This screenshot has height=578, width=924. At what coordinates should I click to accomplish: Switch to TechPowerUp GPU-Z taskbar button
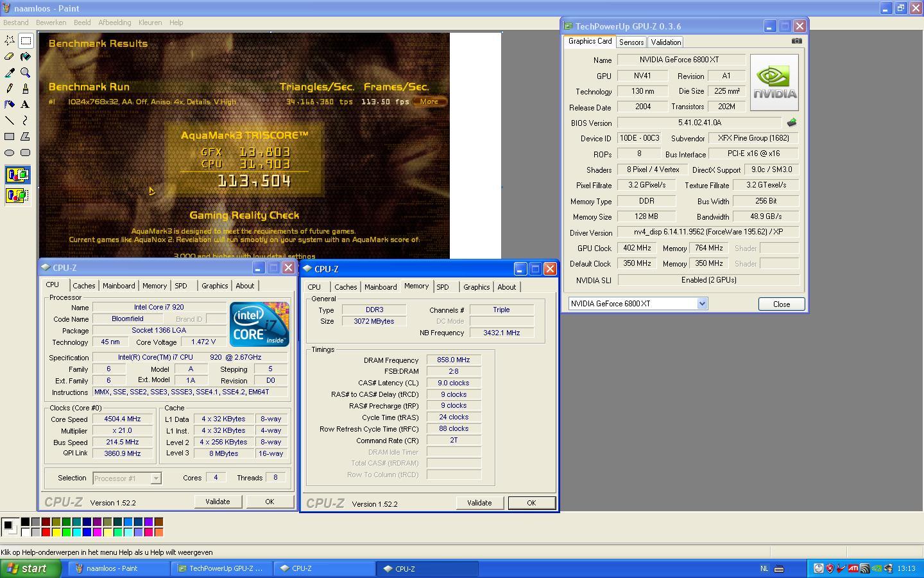click(222, 568)
